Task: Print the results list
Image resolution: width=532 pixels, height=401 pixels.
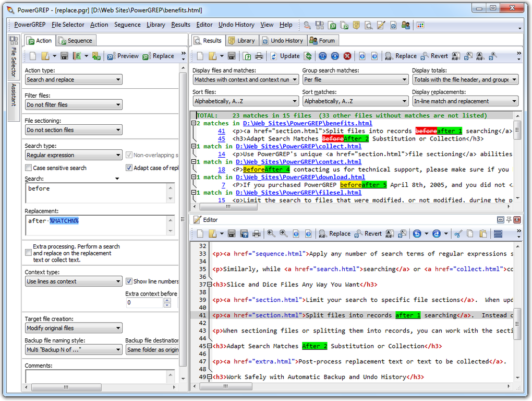Action: point(260,56)
